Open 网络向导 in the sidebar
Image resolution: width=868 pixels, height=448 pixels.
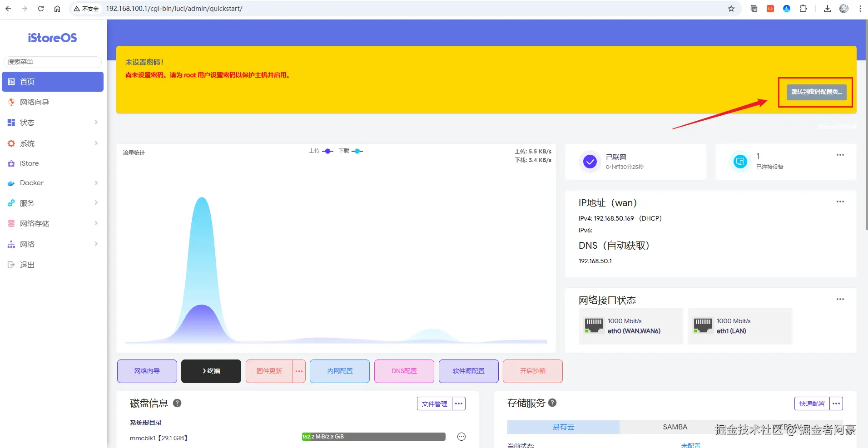[x=53, y=102]
